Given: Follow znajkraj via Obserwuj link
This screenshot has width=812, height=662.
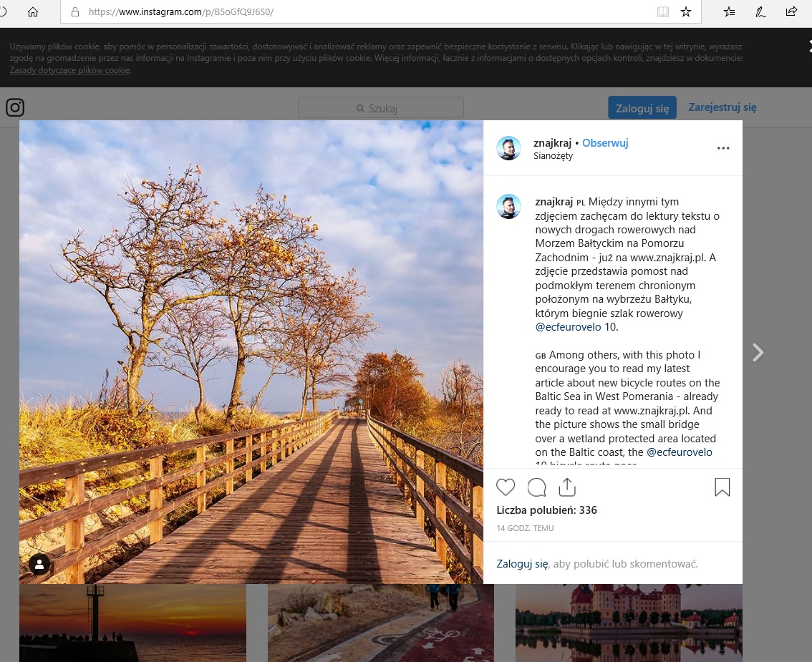Looking at the screenshot, I should point(605,143).
